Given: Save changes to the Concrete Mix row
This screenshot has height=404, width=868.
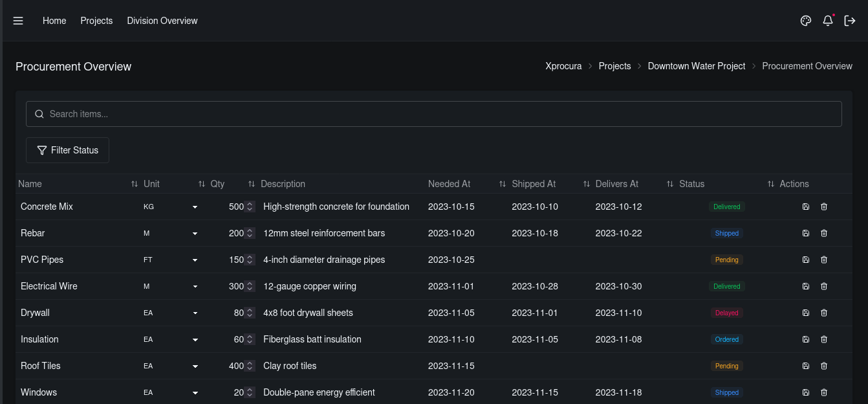Looking at the screenshot, I should (x=805, y=207).
